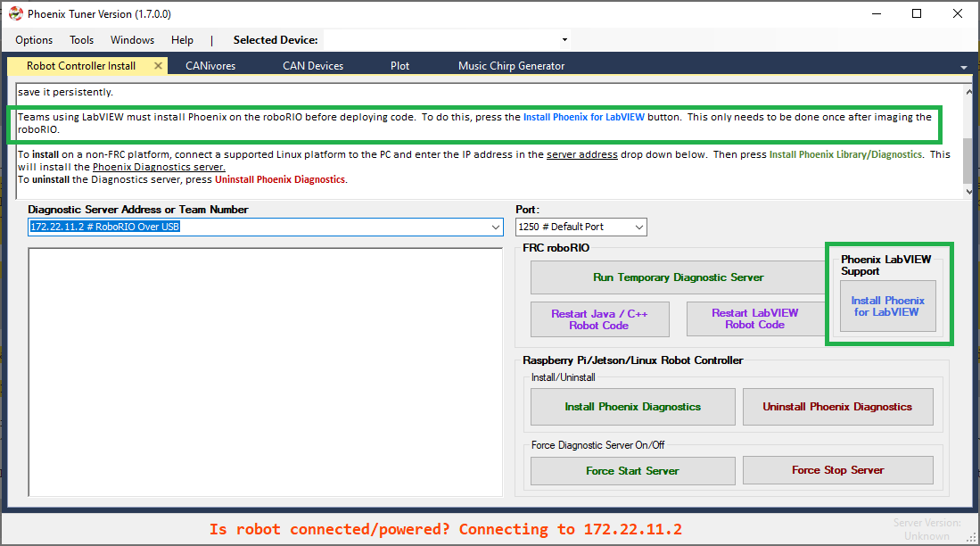Viewport: 980px width, 546px height.
Task: Click Restart LabVIEW Robot Code button
Action: [x=755, y=319]
